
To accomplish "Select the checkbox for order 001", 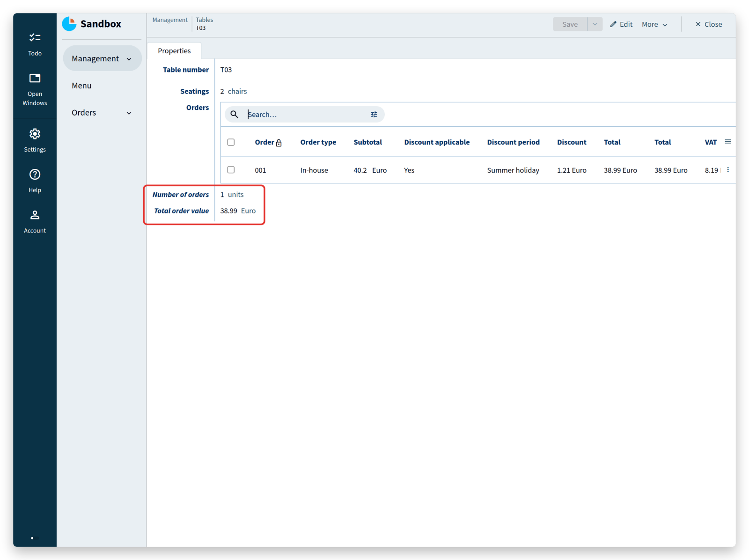I will [231, 170].
